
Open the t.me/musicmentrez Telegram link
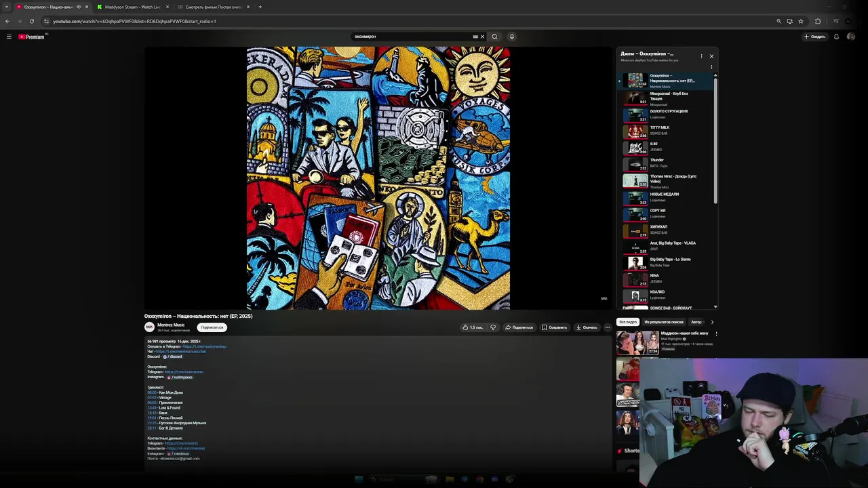pyautogui.click(x=204, y=346)
